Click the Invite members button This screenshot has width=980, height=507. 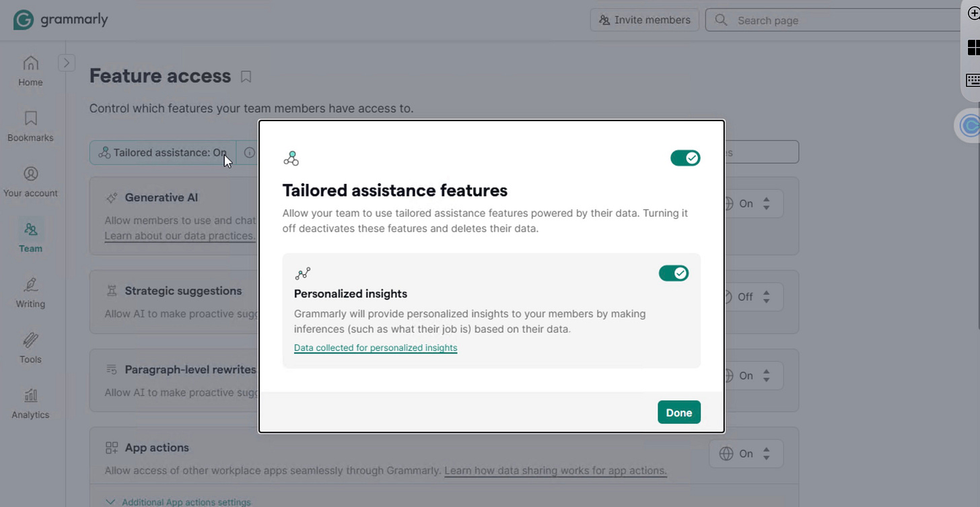(645, 20)
